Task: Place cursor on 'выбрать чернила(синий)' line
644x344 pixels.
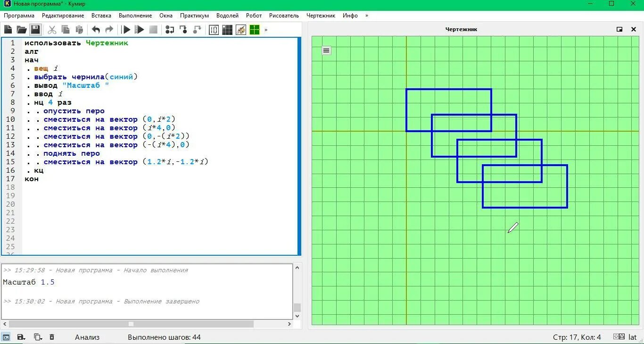Action: pyautogui.click(x=86, y=77)
